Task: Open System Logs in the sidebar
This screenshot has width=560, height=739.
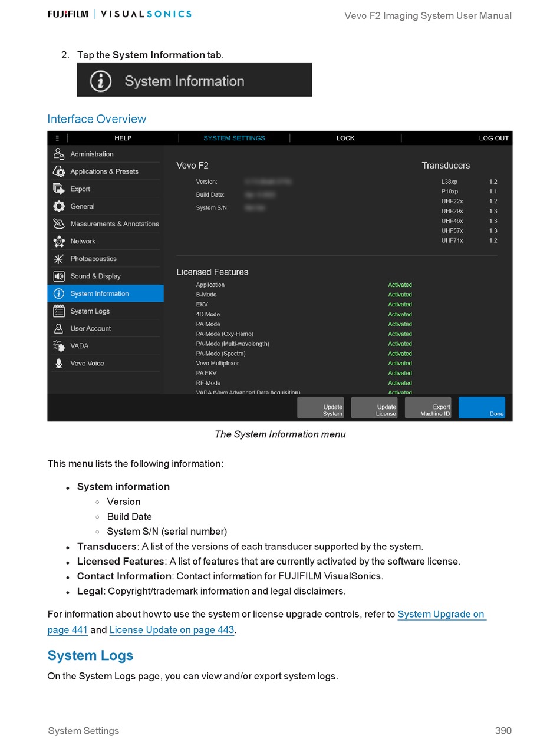Action: click(106, 311)
